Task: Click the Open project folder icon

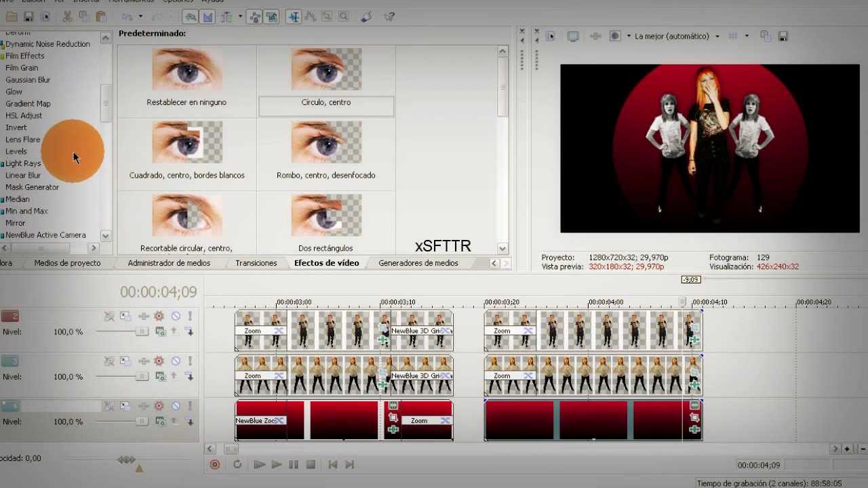Action: [11, 16]
